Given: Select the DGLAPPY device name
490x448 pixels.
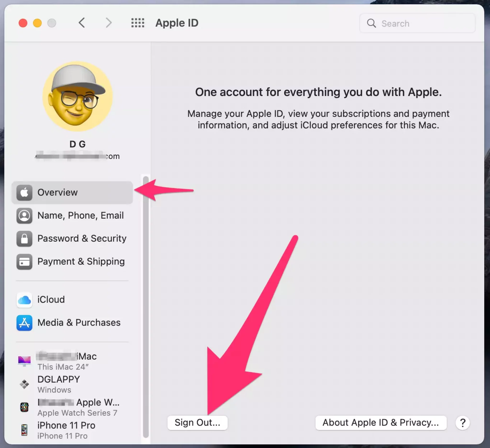Looking at the screenshot, I should [x=59, y=380].
